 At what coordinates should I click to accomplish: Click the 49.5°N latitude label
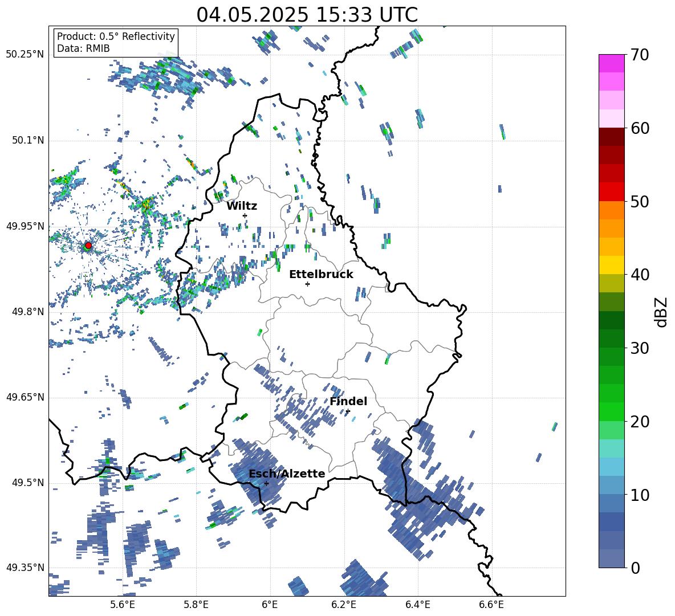28,483
